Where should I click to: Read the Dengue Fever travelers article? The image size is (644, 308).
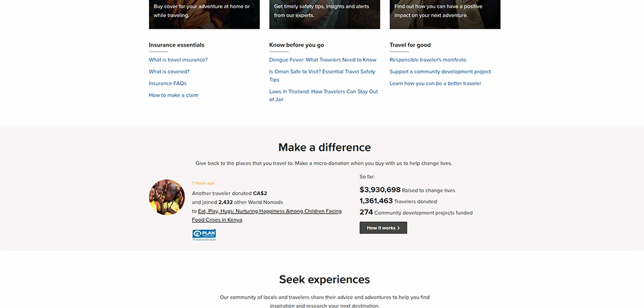(323, 60)
